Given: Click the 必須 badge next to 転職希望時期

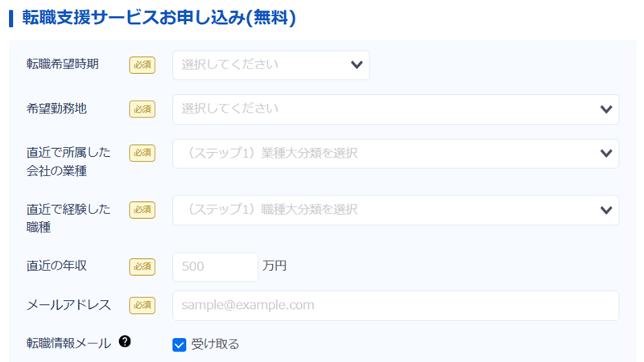Looking at the screenshot, I should pyautogui.click(x=142, y=65).
